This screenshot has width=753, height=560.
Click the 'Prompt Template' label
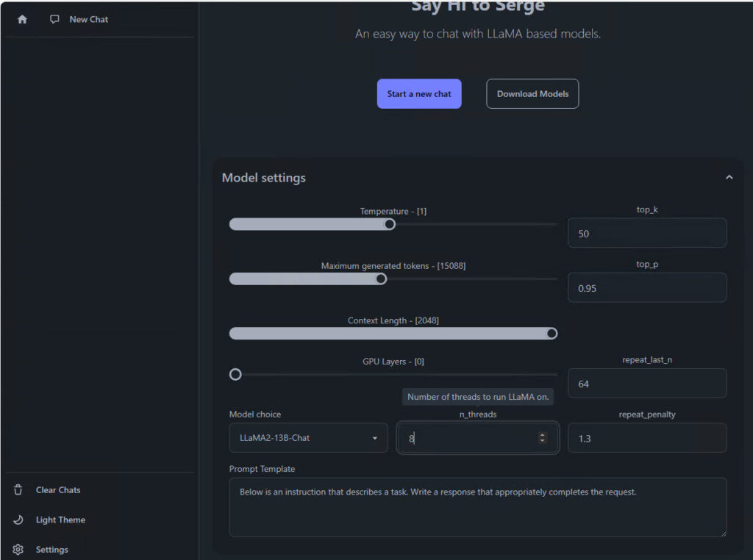(262, 469)
